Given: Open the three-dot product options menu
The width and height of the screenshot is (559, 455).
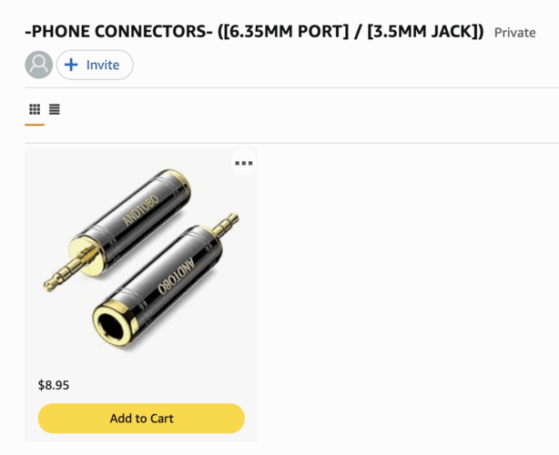Looking at the screenshot, I should pyautogui.click(x=244, y=163).
